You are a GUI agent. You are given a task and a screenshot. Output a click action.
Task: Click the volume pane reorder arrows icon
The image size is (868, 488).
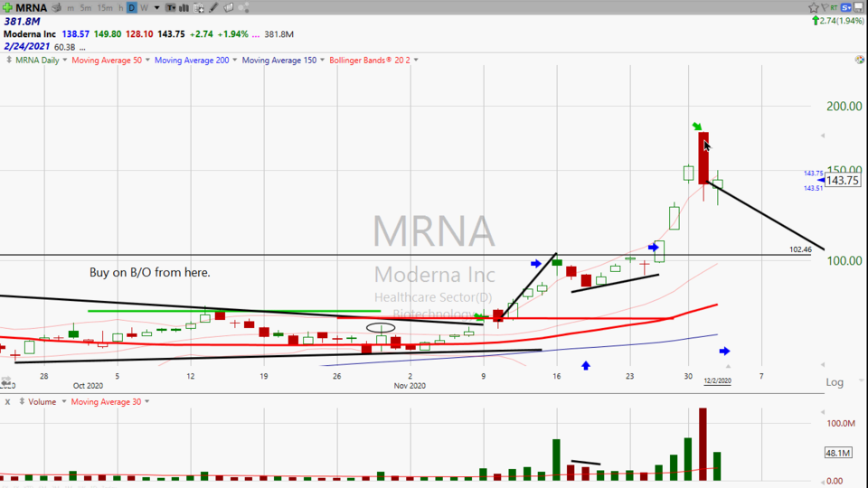(22, 401)
